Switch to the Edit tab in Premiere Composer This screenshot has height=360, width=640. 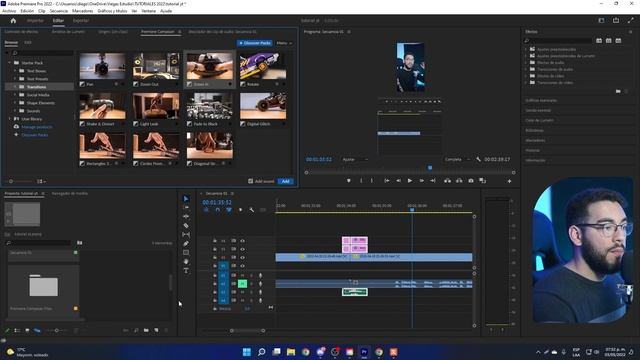click(28, 42)
